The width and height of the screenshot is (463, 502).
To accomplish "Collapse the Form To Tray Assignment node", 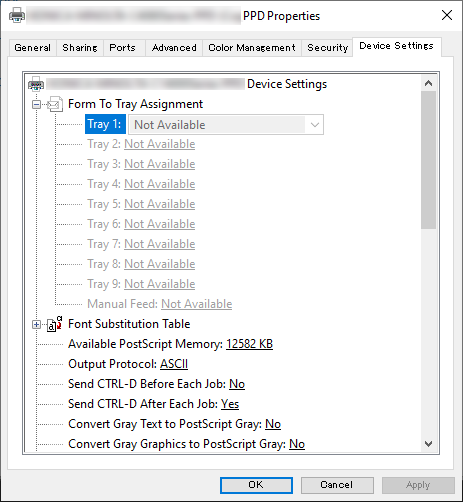I will pos(36,105).
